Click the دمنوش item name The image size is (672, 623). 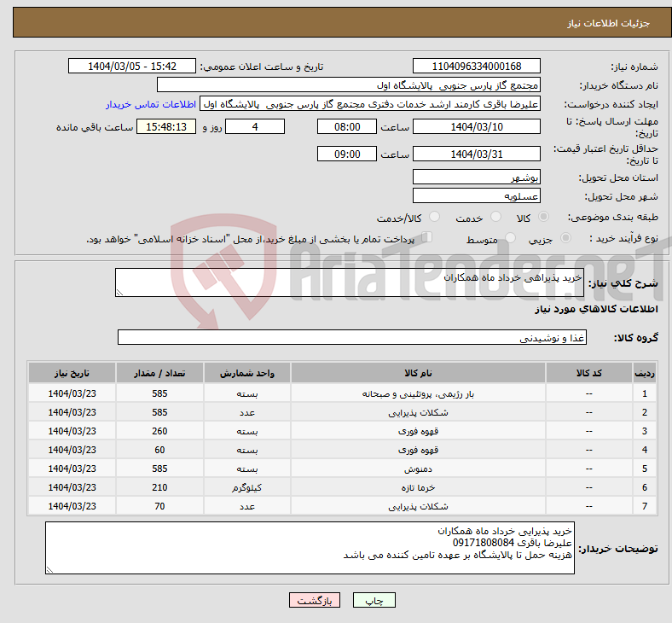(x=418, y=469)
